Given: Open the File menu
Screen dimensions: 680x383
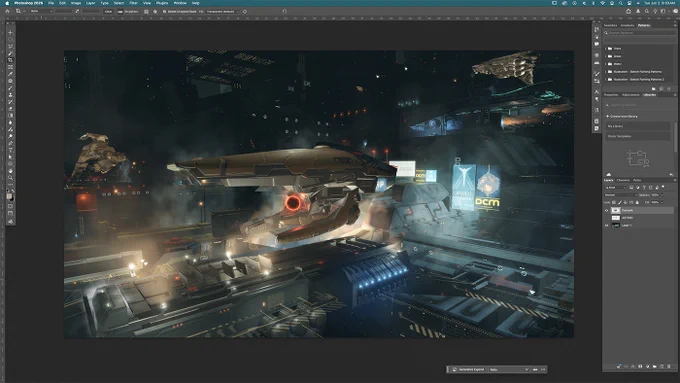Looking at the screenshot, I should click(51, 3).
